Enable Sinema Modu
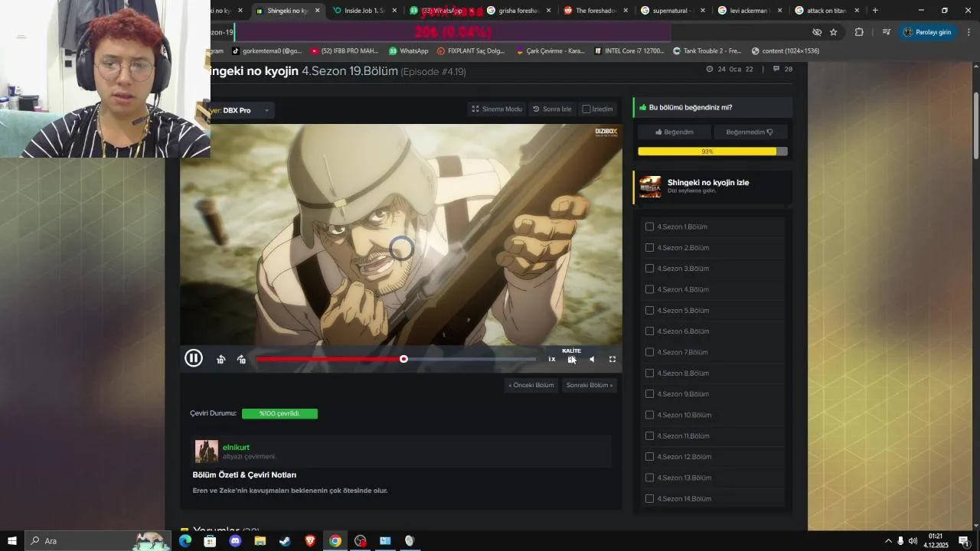This screenshot has height=551, width=980. coord(497,109)
